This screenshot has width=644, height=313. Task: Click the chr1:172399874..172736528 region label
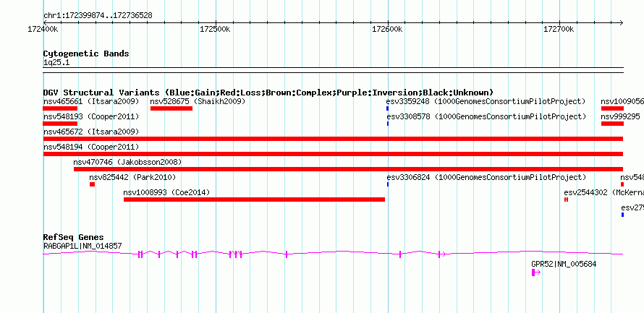pos(98,15)
